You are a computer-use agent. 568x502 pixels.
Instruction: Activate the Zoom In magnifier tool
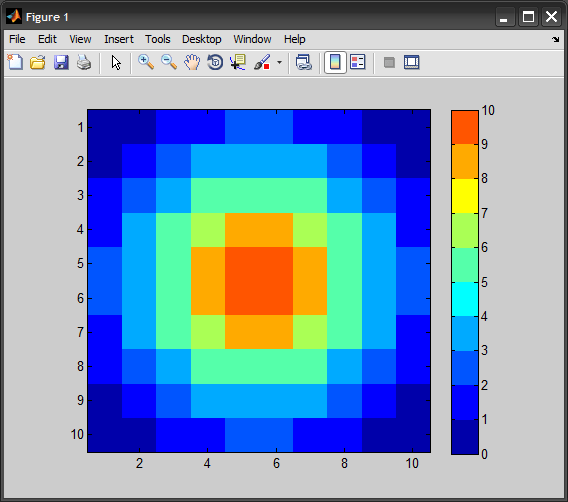(146, 62)
